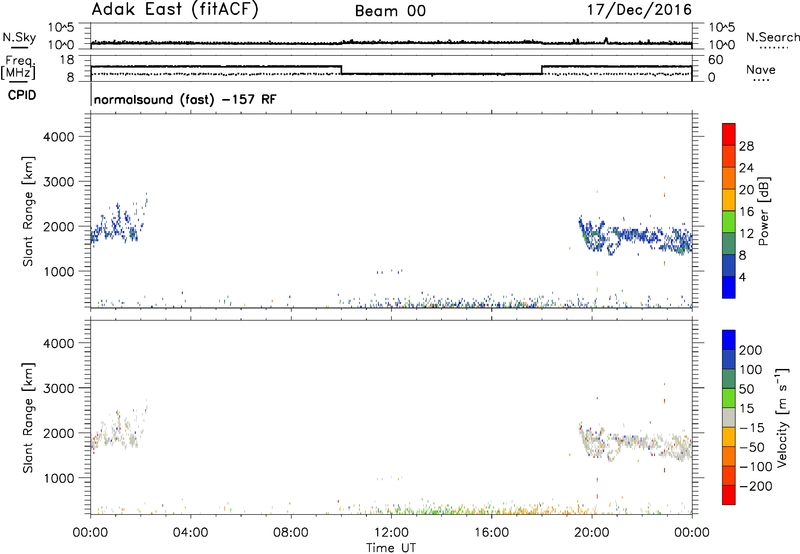
Task: Click the 'Nave' legend label
Action: pyautogui.click(x=761, y=69)
